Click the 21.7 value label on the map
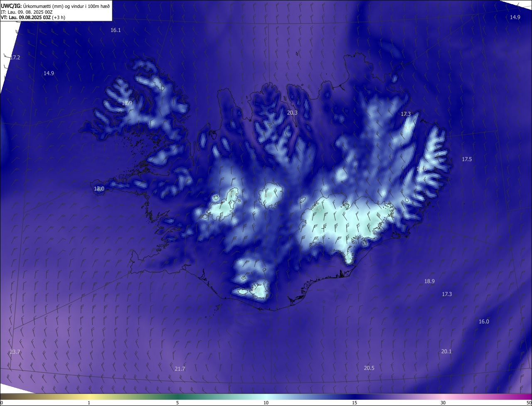The width and height of the screenshot is (532, 406). (180, 369)
